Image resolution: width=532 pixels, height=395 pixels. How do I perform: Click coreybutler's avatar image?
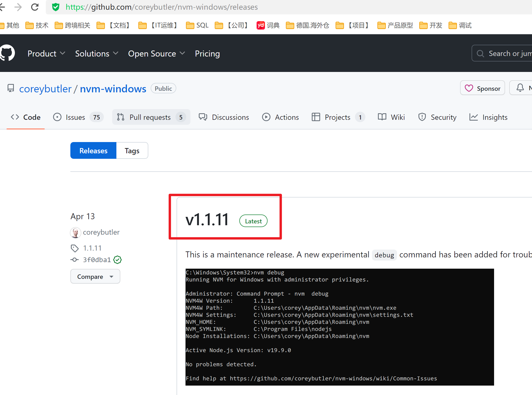(x=76, y=233)
